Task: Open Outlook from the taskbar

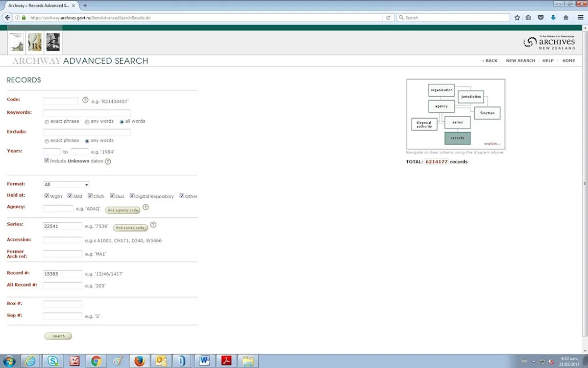Action: 161,361
